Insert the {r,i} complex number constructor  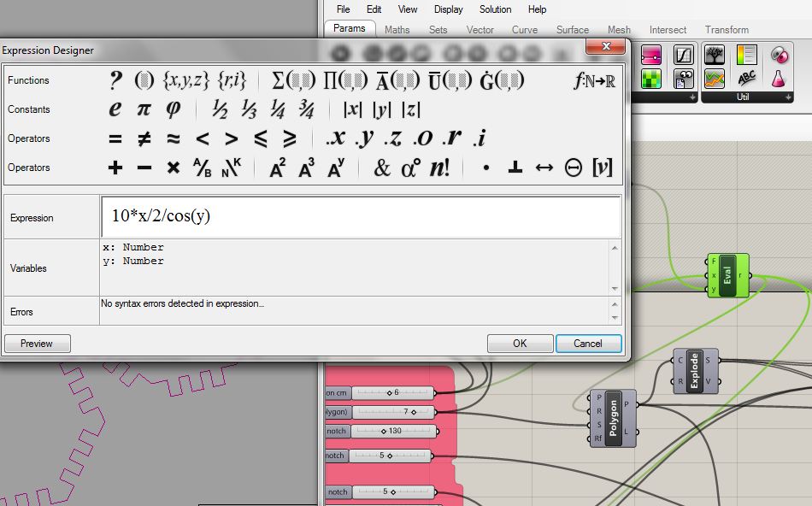click(x=232, y=80)
